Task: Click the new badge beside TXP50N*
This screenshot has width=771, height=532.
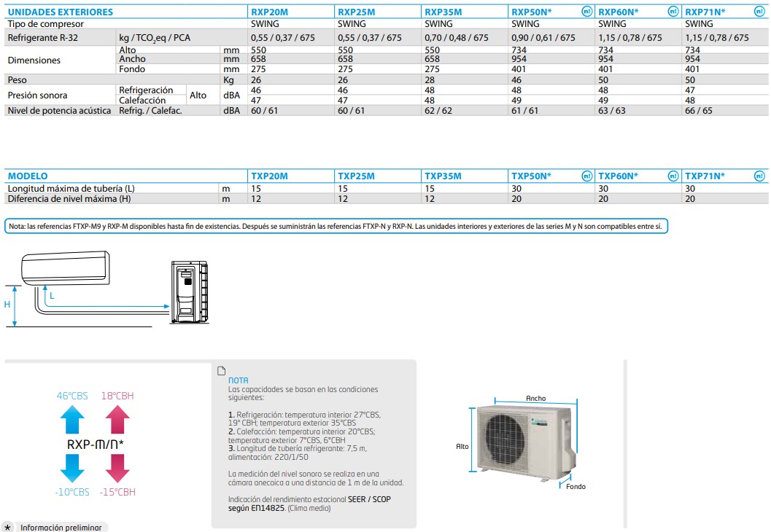Action: pyautogui.click(x=586, y=176)
